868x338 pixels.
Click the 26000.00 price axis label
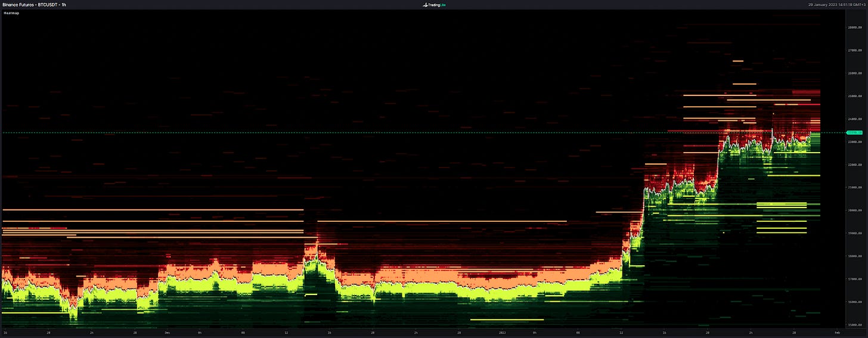855,73
